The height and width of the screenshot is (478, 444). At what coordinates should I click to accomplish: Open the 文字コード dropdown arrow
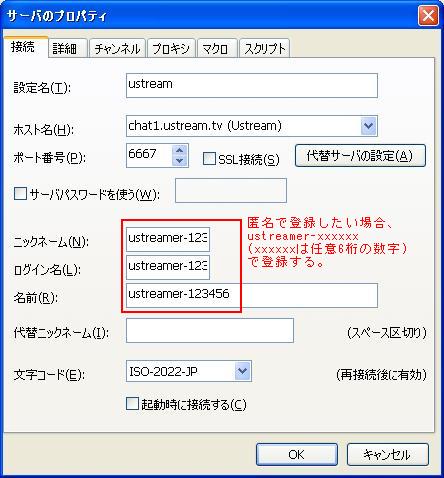click(242, 371)
